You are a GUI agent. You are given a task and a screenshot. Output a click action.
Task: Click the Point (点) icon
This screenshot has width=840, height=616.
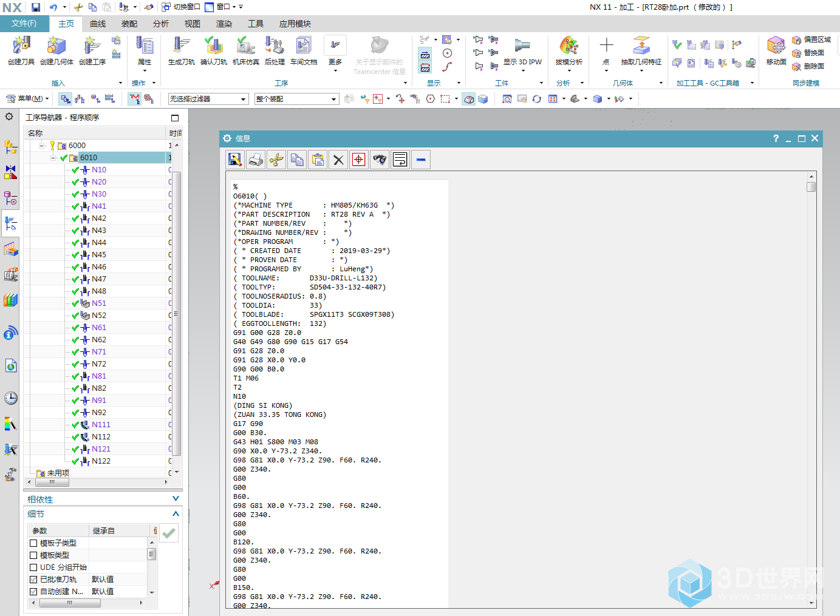(606, 46)
